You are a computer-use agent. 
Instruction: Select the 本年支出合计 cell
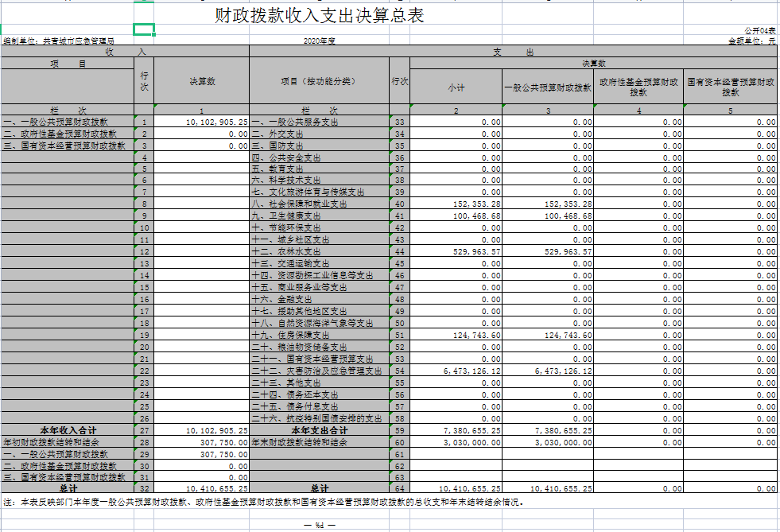(x=319, y=430)
